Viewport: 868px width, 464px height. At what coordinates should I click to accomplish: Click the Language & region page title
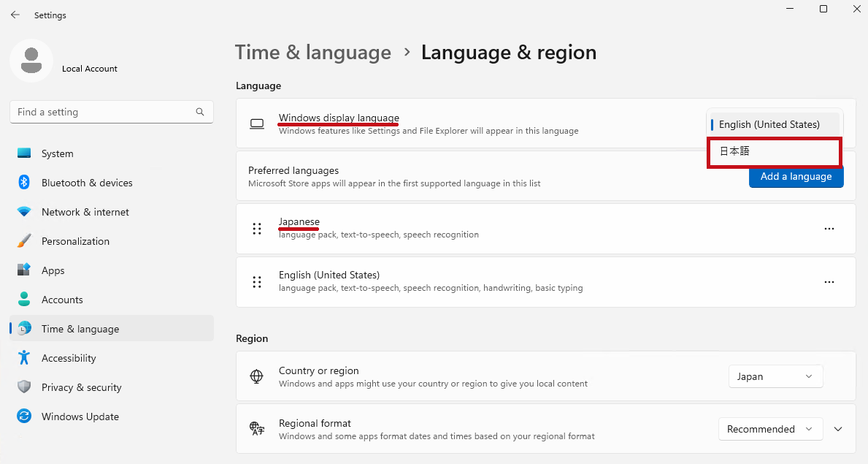509,53
